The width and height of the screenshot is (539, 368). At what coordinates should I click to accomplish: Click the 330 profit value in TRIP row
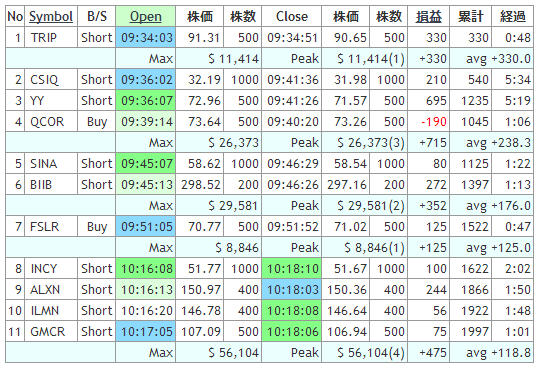pyautogui.click(x=436, y=37)
